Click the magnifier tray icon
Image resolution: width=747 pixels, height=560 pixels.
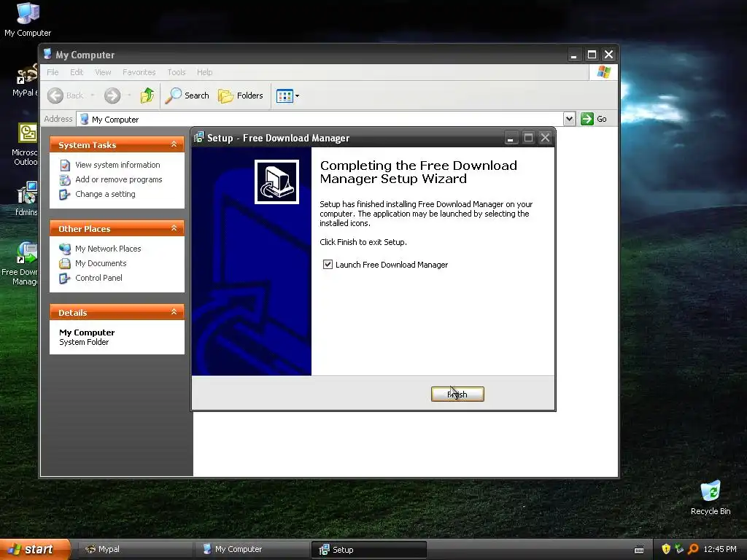(693, 549)
